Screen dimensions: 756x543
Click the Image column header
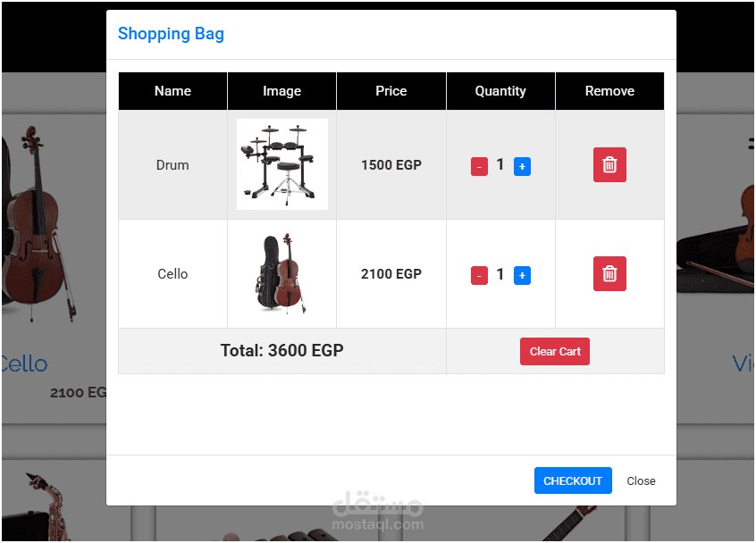pos(282,91)
